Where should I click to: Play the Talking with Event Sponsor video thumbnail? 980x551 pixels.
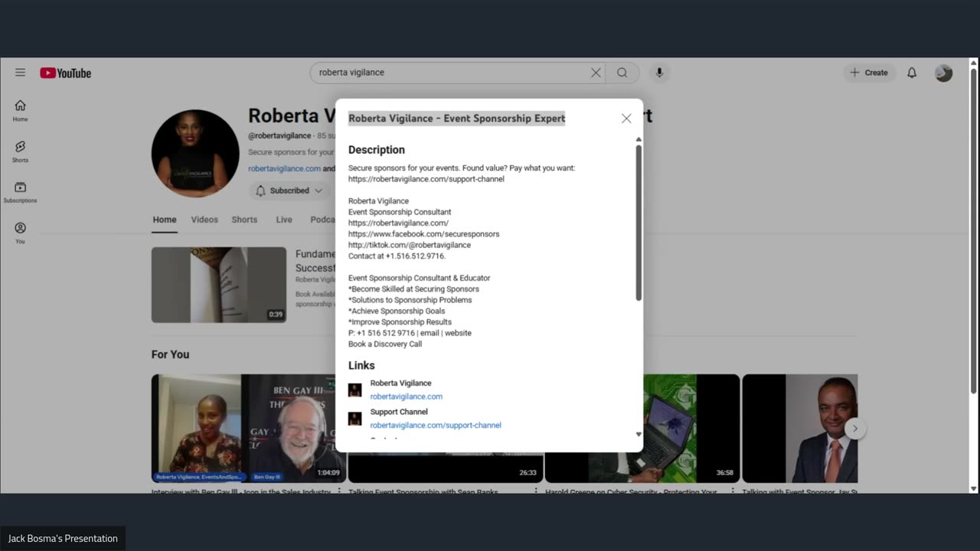tap(800, 429)
